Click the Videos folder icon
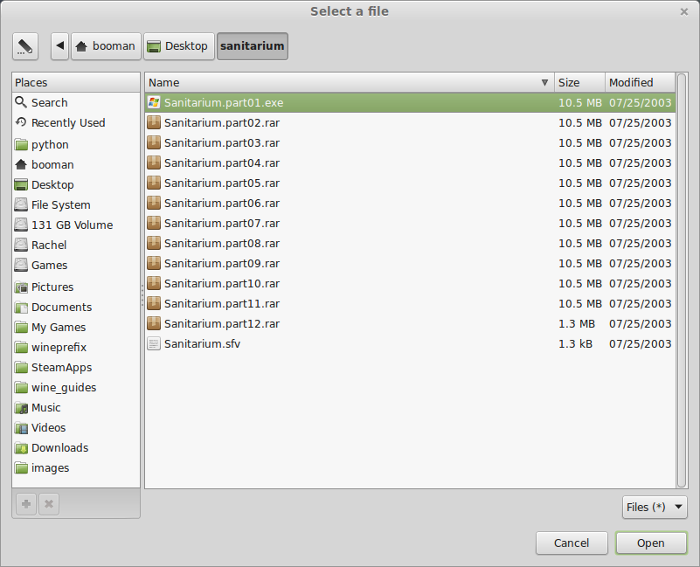The width and height of the screenshot is (700, 567). (x=21, y=428)
